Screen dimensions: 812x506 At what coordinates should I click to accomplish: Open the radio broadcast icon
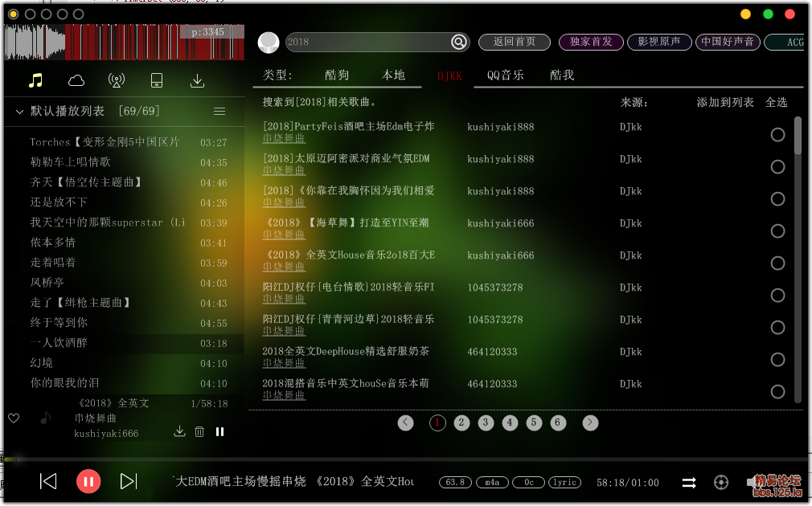click(x=117, y=80)
